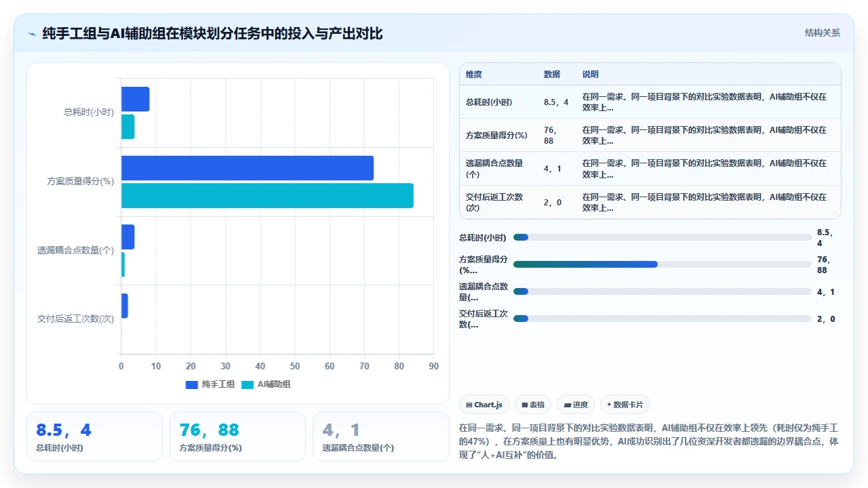Click the 遗漏耦合点数量 progress bar
Image resolution: width=868 pixels, height=488 pixels.
coord(663,291)
